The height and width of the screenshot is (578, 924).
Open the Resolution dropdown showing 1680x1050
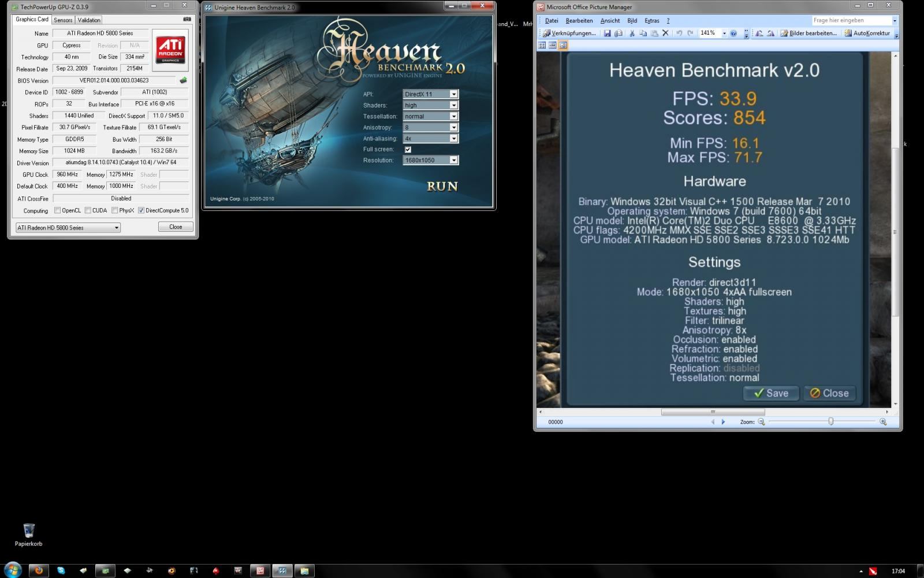click(x=430, y=160)
